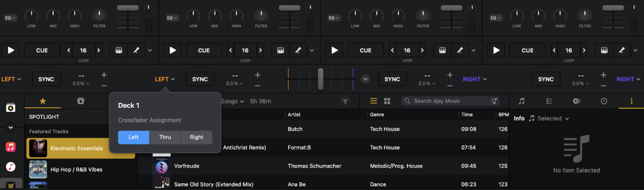The width and height of the screenshot is (644, 190).
Task: Click the crossfader handle
Action: pyautogui.click(x=321, y=79)
